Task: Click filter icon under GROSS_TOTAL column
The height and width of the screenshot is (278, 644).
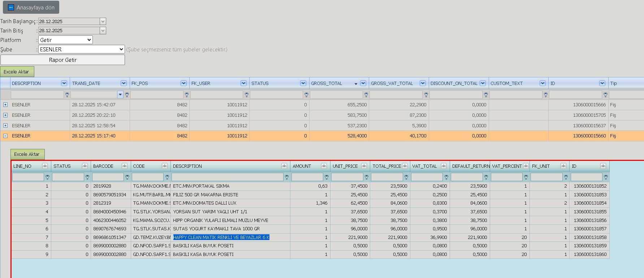Action: click(x=366, y=95)
